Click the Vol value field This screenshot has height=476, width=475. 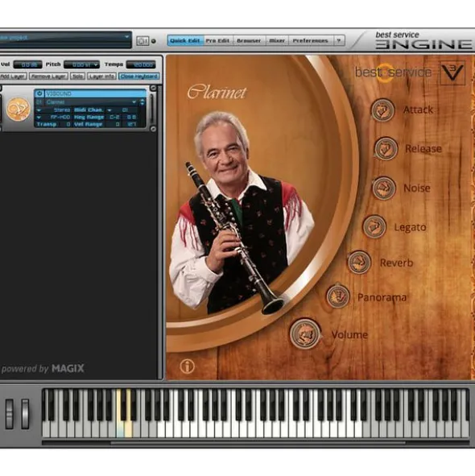pos(28,64)
